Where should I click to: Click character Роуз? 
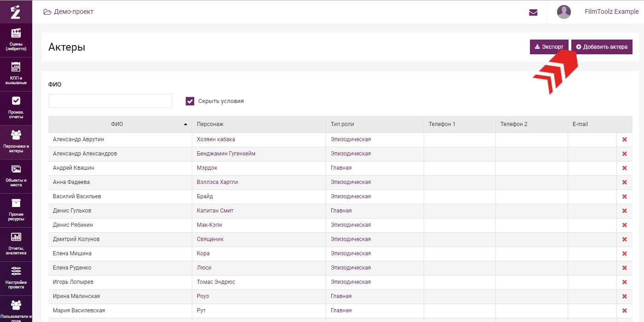pyautogui.click(x=203, y=296)
